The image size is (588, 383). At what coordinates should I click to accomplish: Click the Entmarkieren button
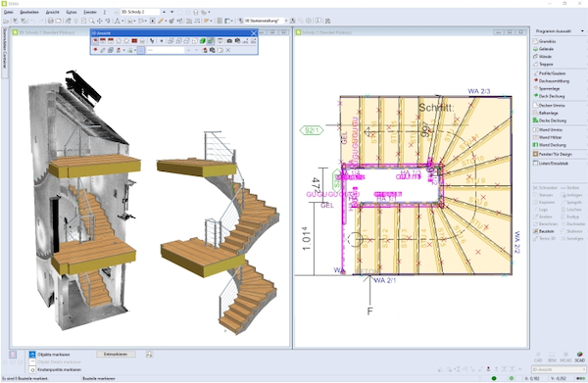pos(116,355)
